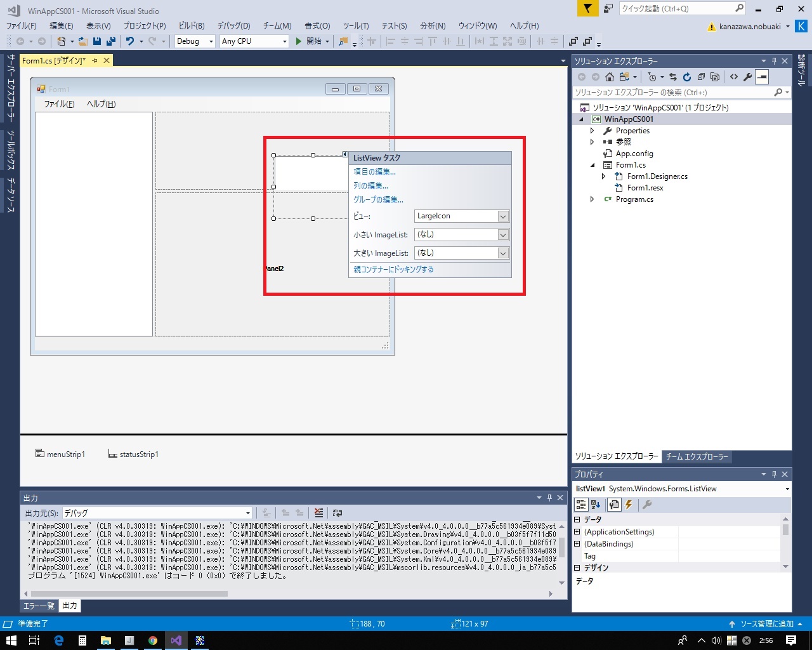Click the Properties page icon button
Image resolution: width=812 pixels, height=650 pixels.
[x=613, y=505]
